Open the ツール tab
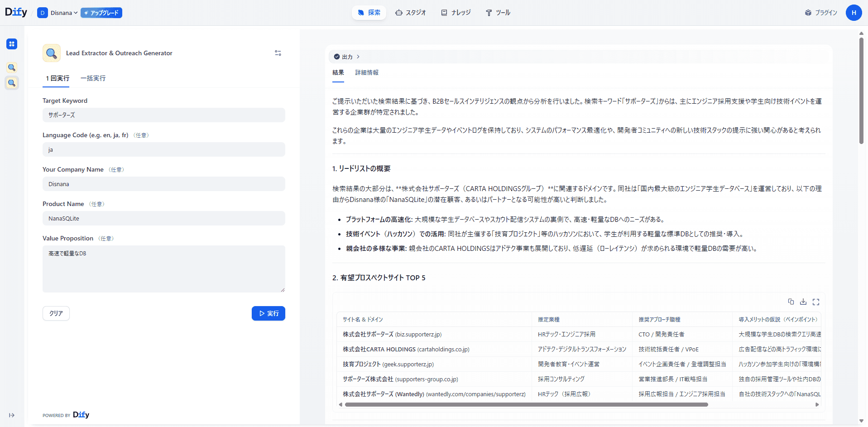 (x=498, y=13)
